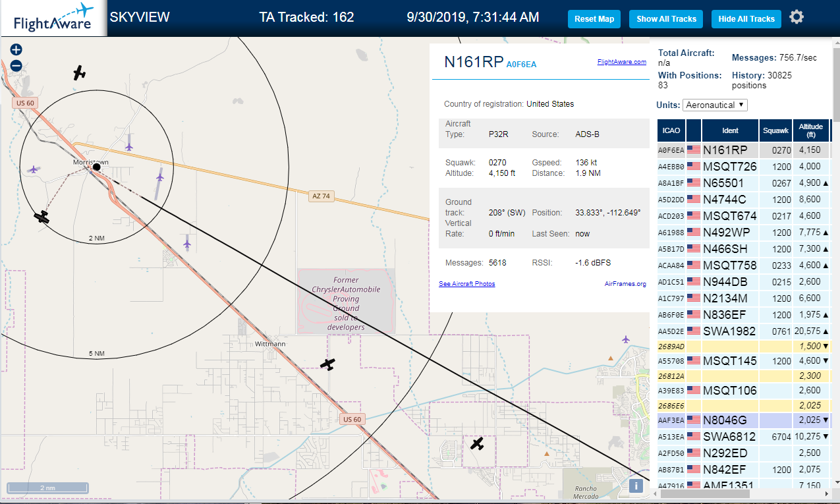
Task: Click AZ 74 road shield on map
Action: [320, 196]
